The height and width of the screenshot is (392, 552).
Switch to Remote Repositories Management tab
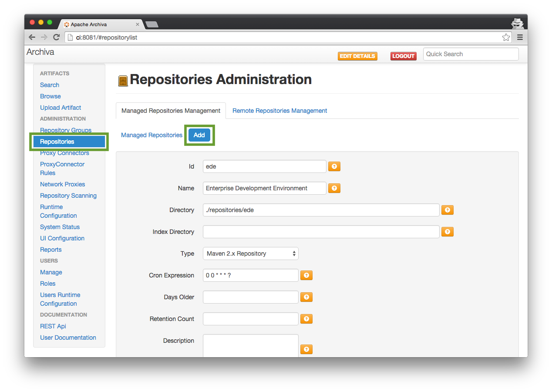tap(279, 111)
